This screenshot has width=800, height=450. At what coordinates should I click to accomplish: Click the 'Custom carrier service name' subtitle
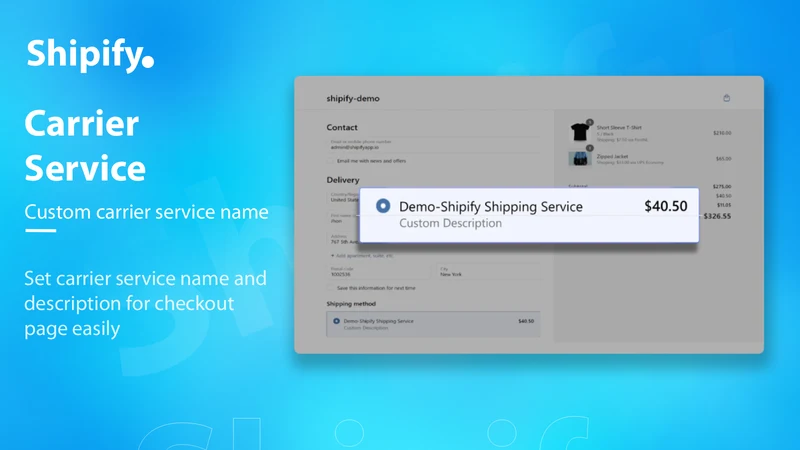(x=146, y=212)
